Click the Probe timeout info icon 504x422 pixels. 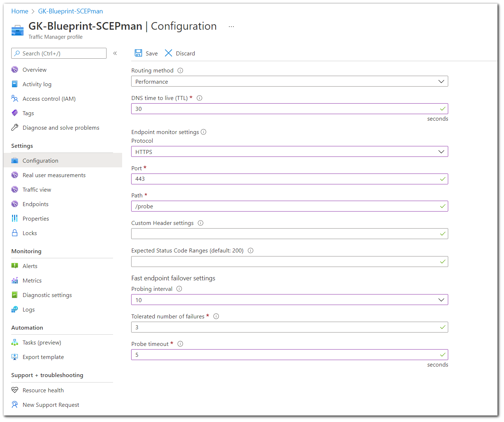[180, 344]
